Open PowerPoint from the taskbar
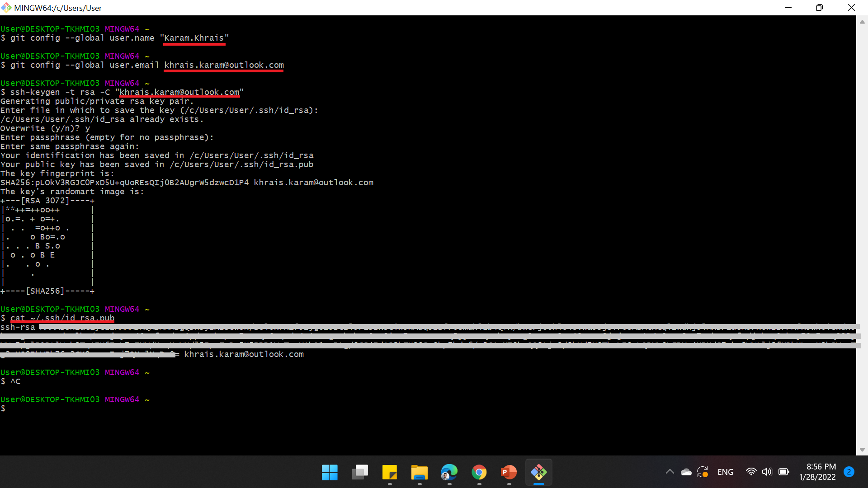 pos(509,472)
